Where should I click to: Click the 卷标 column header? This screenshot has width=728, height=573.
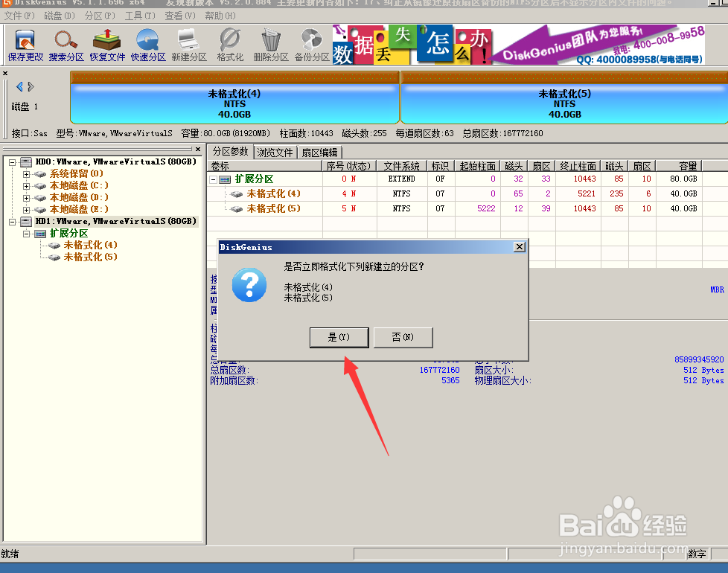pyautogui.click(x=265, y=166)
